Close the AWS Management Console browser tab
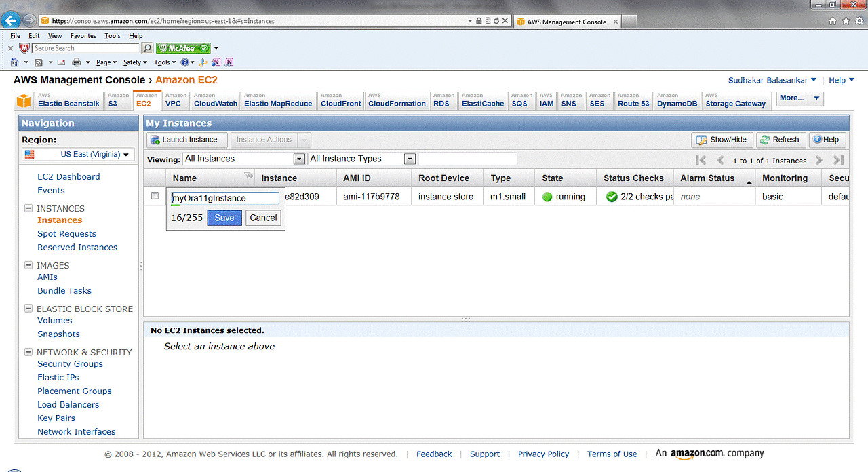The image size is (868, 472). (615, 21)
